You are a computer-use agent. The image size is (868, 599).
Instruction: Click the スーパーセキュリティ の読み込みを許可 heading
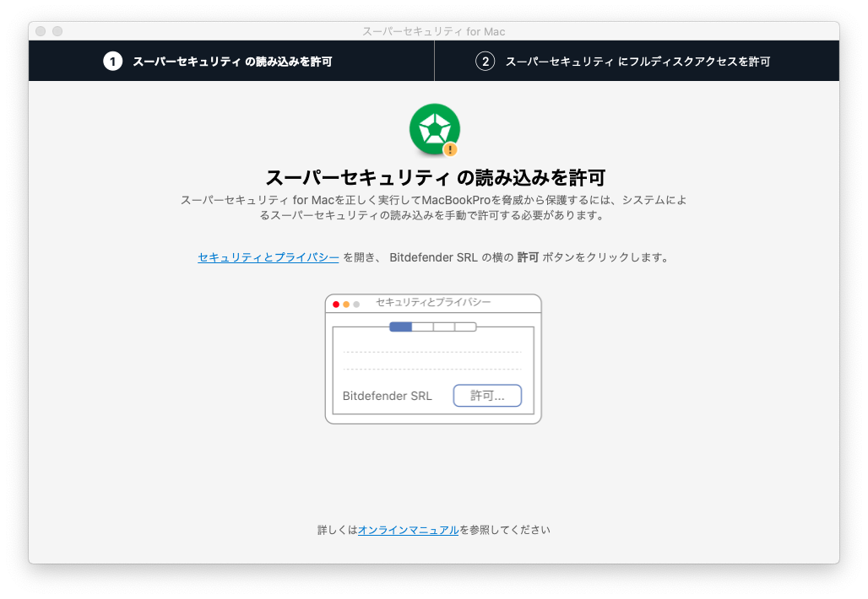(x=435, y=177)
